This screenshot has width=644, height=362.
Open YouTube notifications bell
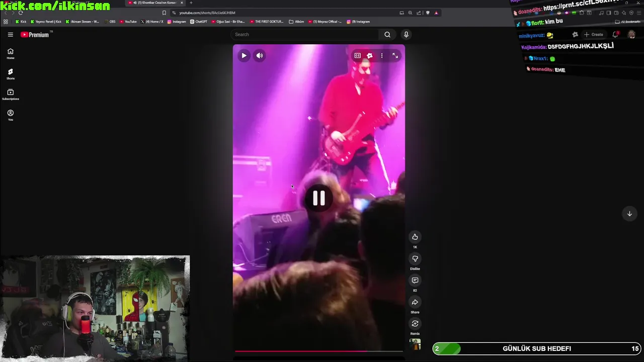pyautogui.click(x=615, y=34)
